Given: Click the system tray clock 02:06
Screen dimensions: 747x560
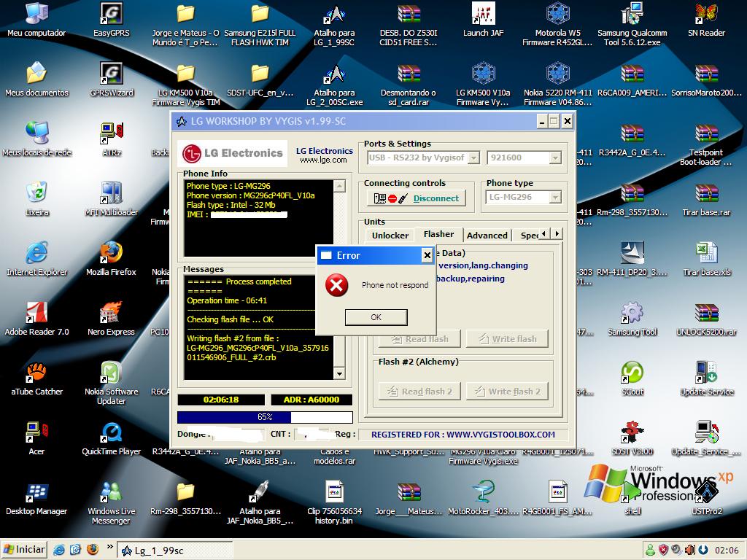Looking at the screenshot, I should coord(727,551).
